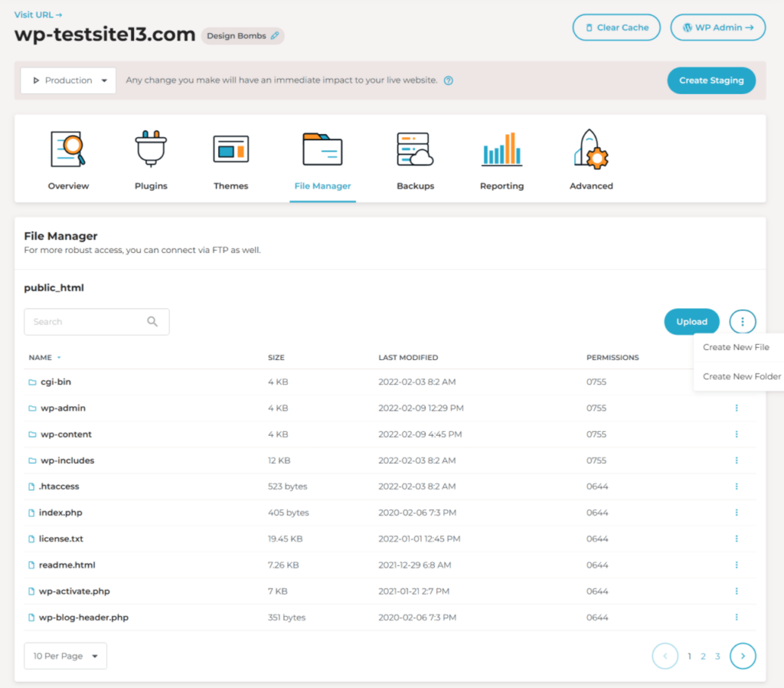Open the Plugins plug icon

point(151,148)
